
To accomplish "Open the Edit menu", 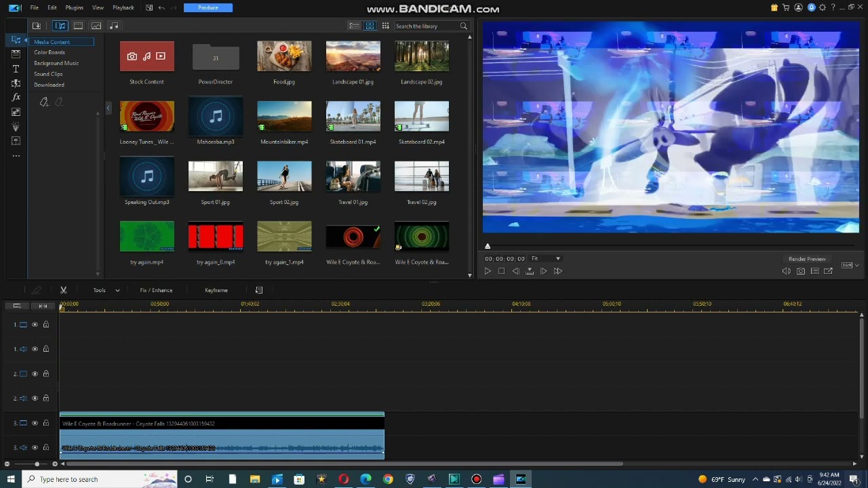I will [52, 7].
